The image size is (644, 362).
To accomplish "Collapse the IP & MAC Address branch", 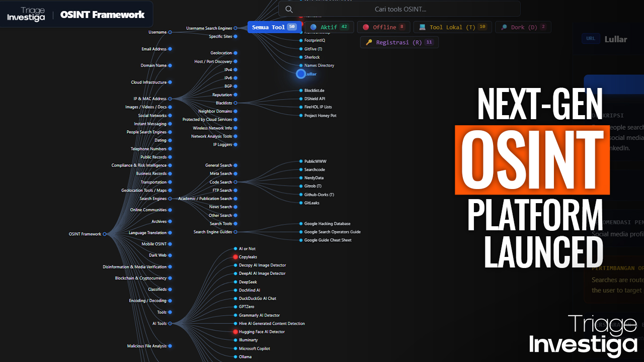I will 170,99.
